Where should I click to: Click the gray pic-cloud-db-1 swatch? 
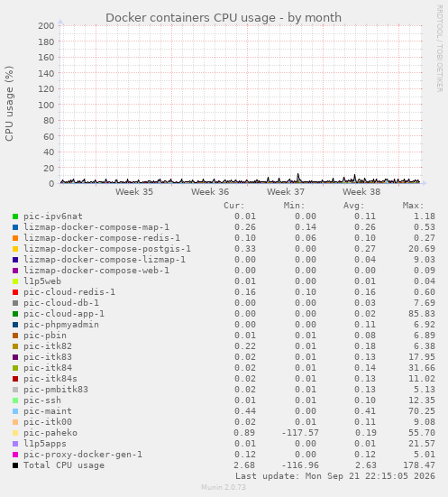[15, 303]
